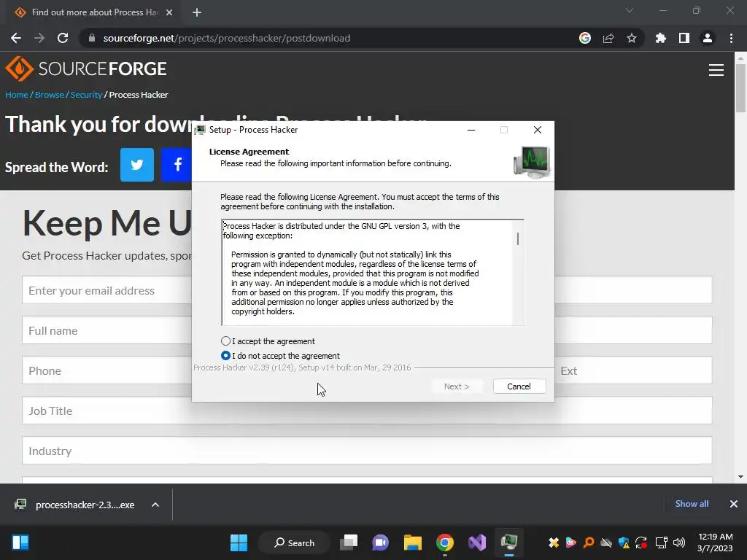Click the Industry field
Image resolution: width=747 pixels, height=560 pixels.
coord(367,451)
